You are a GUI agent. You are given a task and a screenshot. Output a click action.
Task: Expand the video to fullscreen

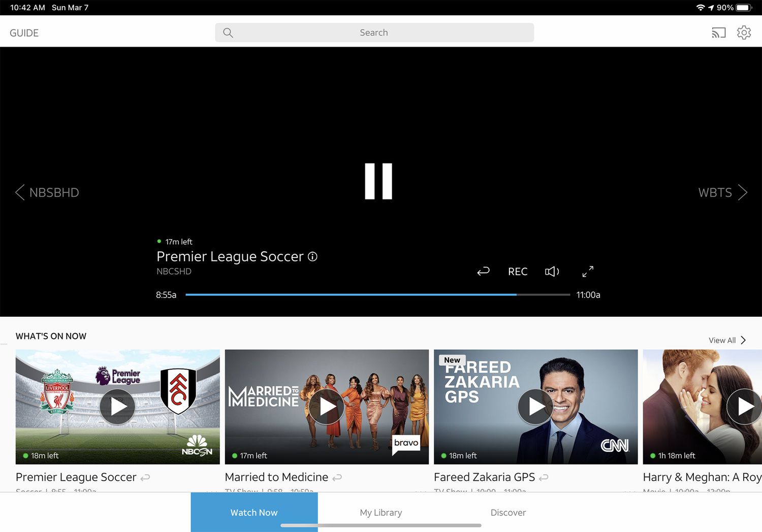pyautogui.click(x=588, y=272)
